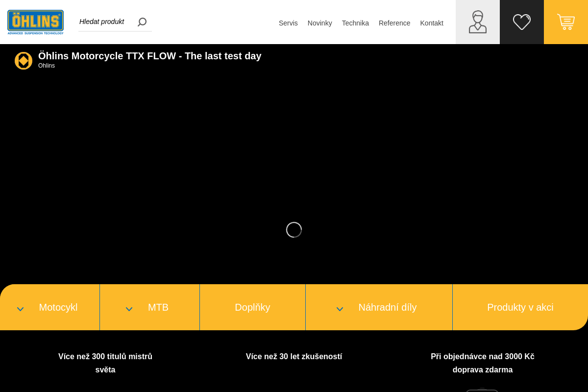Open the Doplňky category
588x392 pixels.
[252, 307]
